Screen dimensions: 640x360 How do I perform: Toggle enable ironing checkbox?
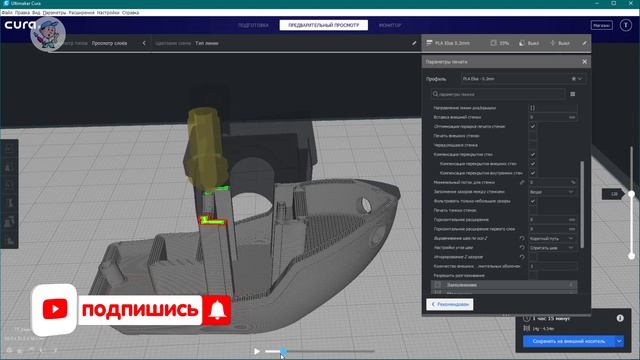(532, 276)
